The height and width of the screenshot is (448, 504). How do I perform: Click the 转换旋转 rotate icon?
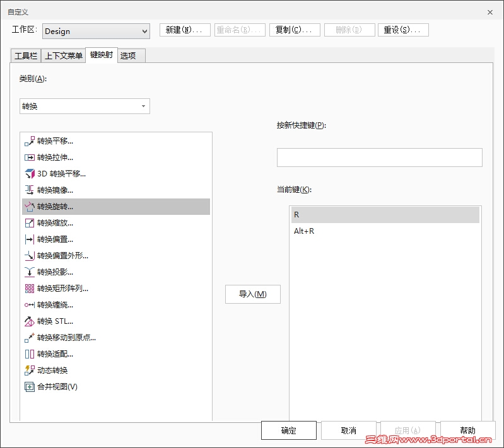coord(29,207)
